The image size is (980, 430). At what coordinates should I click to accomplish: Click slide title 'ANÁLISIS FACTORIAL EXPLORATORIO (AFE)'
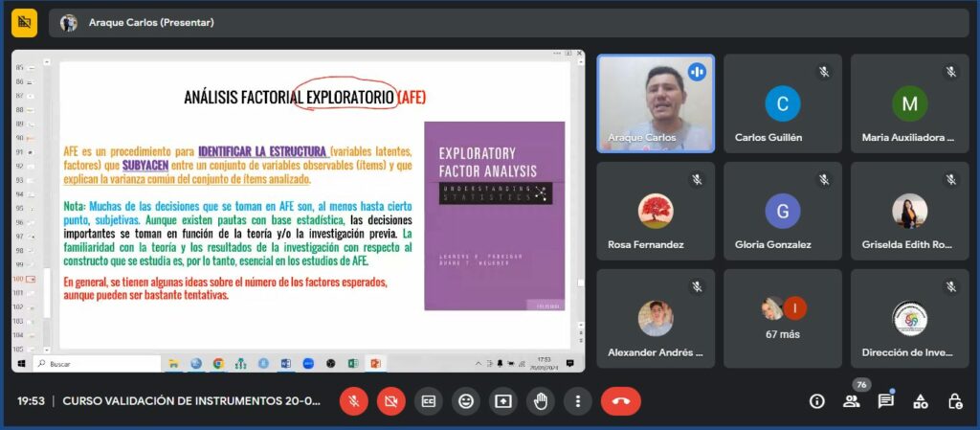coord(305,98)
